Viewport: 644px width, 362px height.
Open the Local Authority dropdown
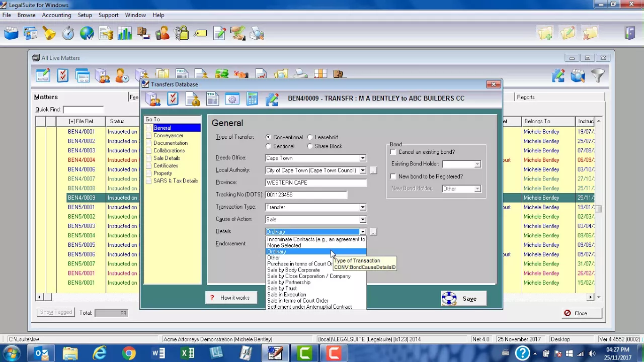click(362, 170)
